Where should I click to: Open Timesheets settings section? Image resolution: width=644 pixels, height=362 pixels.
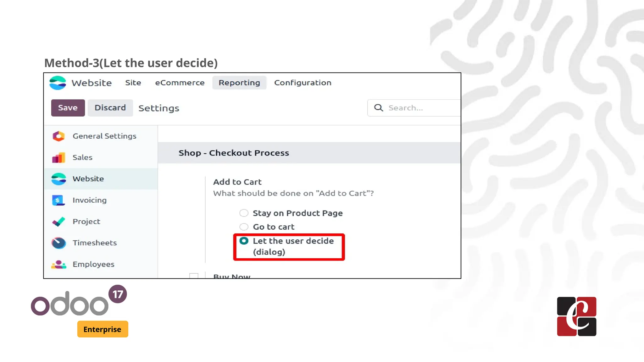101,243
